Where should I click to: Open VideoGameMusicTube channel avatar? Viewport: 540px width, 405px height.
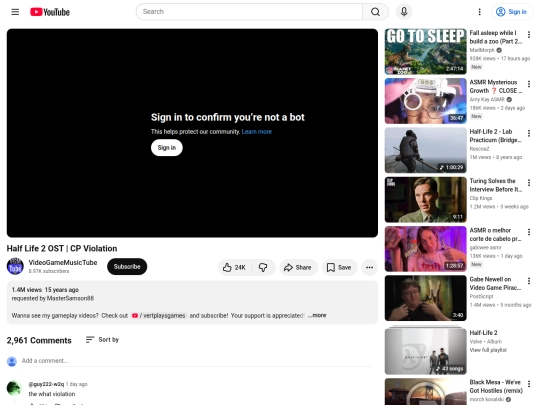pyautogui.click(x=15, y=266)
